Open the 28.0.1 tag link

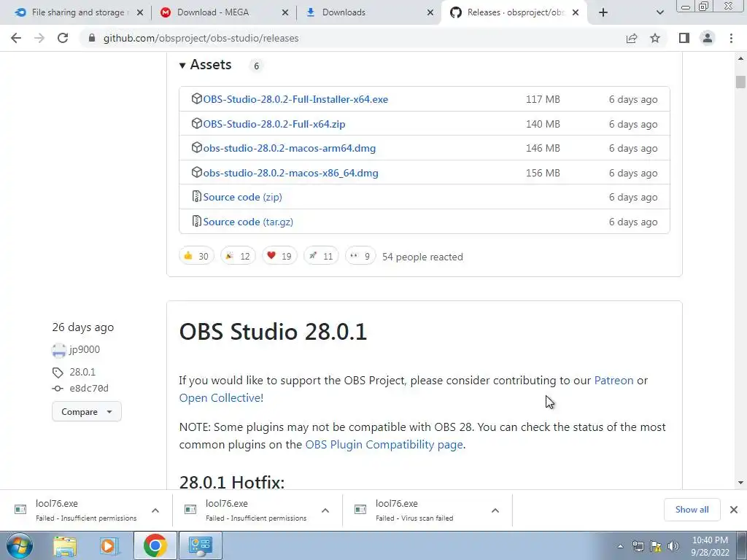(x=82, y=372)
